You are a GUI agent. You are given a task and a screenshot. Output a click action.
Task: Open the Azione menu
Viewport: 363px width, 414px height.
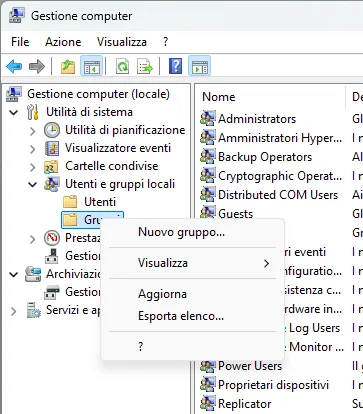coord(63,42)
